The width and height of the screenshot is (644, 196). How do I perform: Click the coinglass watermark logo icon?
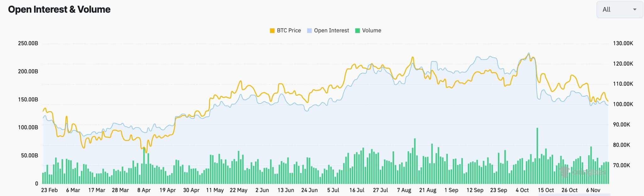tap(564, 172)
